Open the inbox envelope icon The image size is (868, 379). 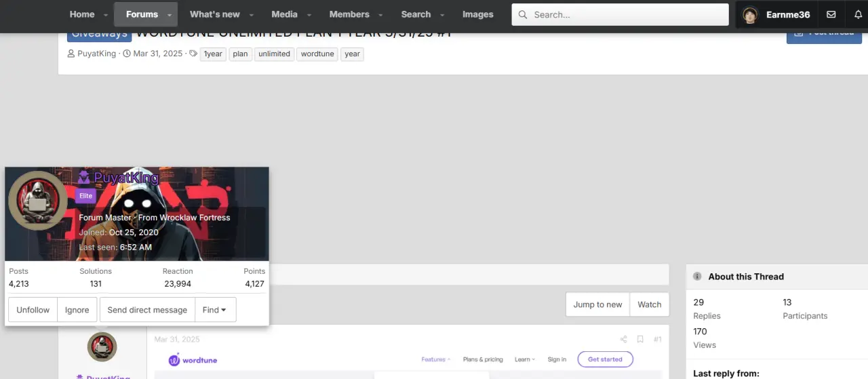831,14
